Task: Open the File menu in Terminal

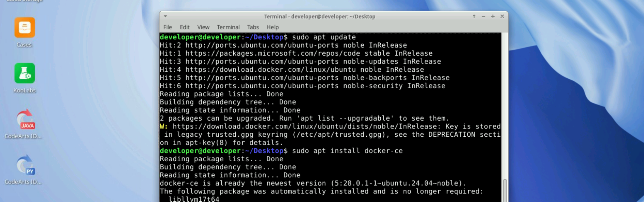Action: pyautogui.click(x=167, y=27)
